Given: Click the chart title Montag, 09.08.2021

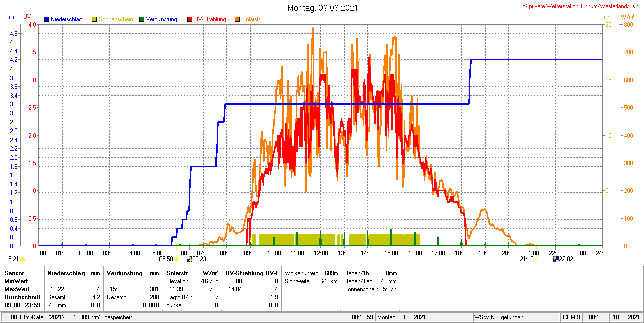Looking at the screenshot, I should click(x=323, y=8).
